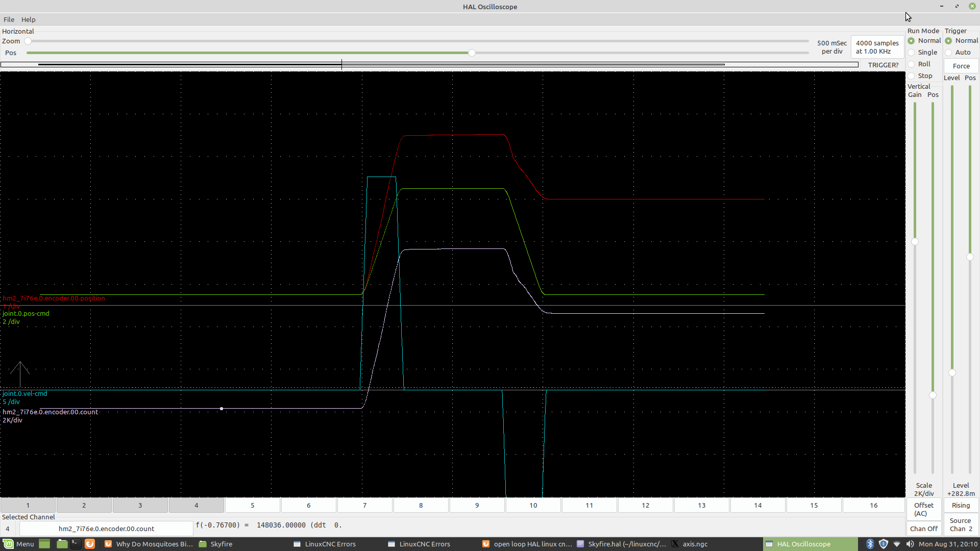Image resolution: width=980 pixels, height=551 pixels.
Task: Switch to the Why Do Mosquitoes Bi... window
Action: point(149,544)
